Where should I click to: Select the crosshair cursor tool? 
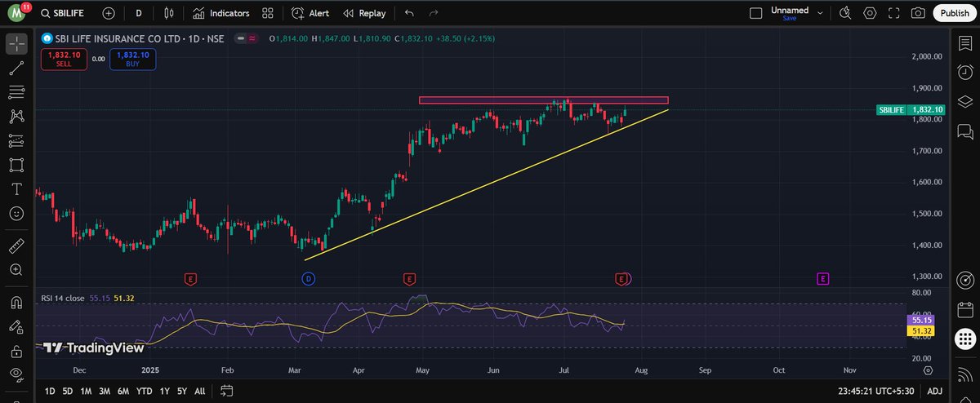16,43
